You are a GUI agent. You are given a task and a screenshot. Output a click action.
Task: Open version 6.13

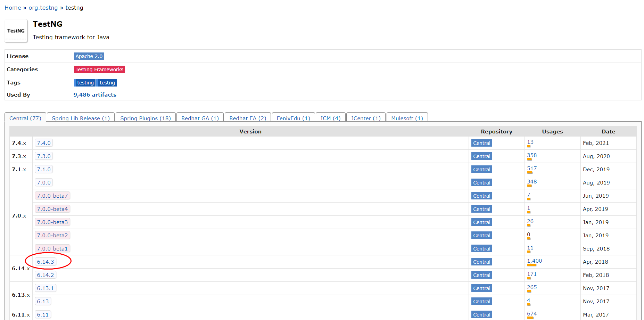coord(43,302)
